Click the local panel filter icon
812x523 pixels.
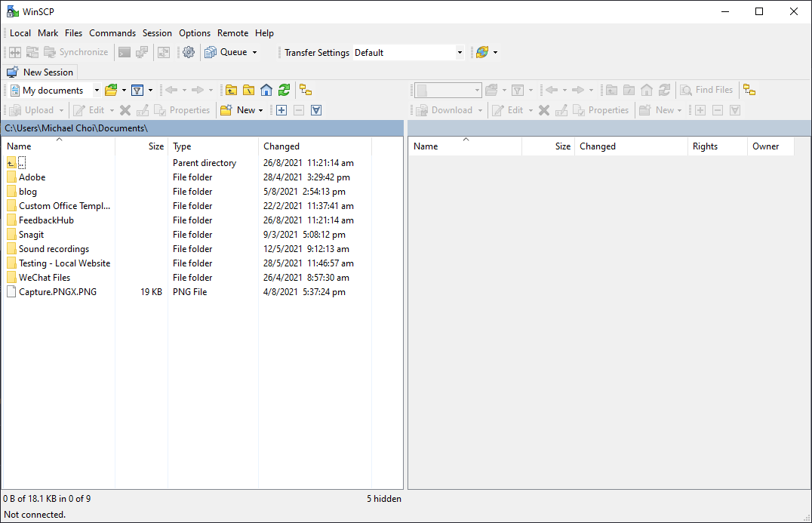pyautogui.click(x=137, y=90)
